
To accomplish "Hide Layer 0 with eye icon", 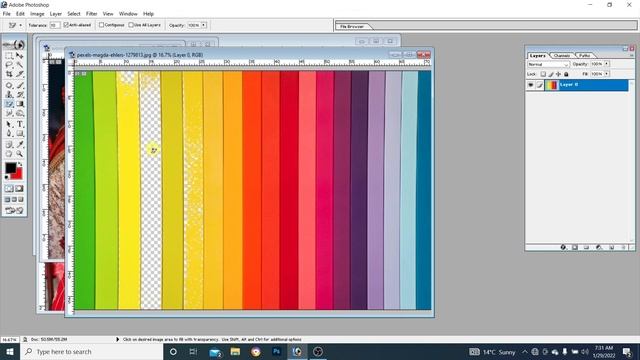I will (531, 85).
